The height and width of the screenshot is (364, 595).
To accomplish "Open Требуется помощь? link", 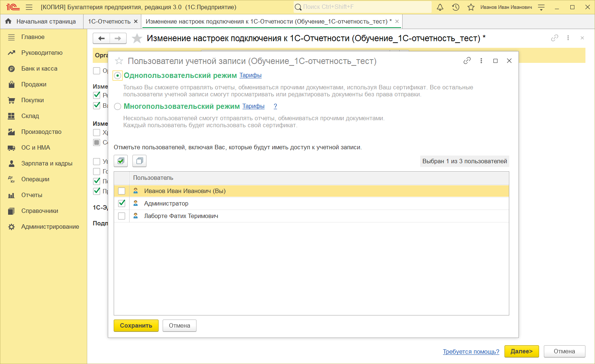I will [x=471, y=351].
